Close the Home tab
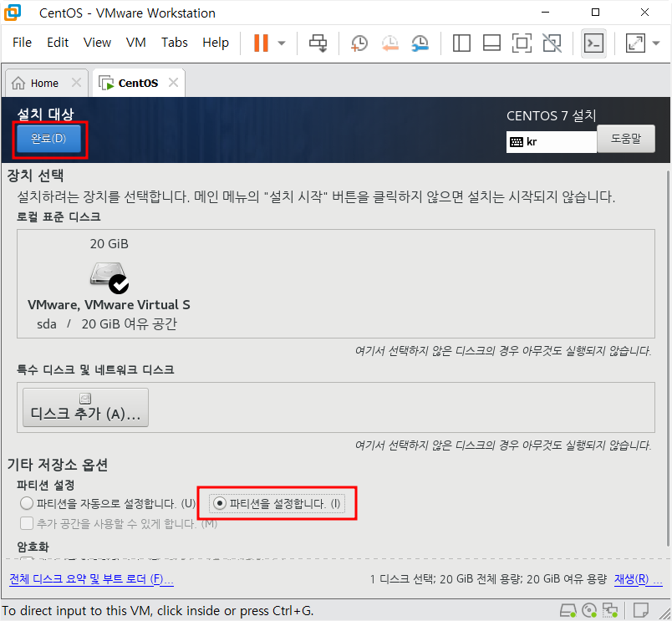The height and width of the screenshot is (621, 672). click(76, 82)
